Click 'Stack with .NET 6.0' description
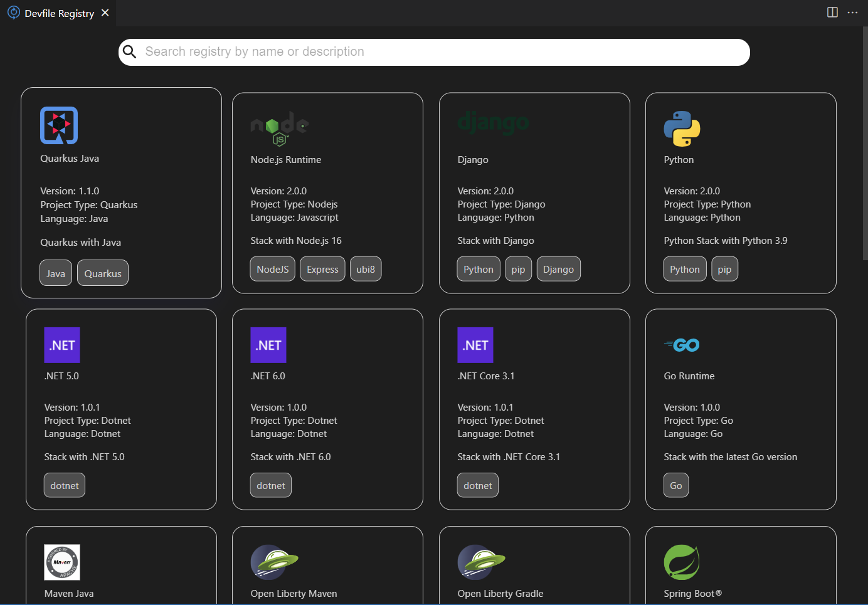868x605 pixels. tap(290, 457)
